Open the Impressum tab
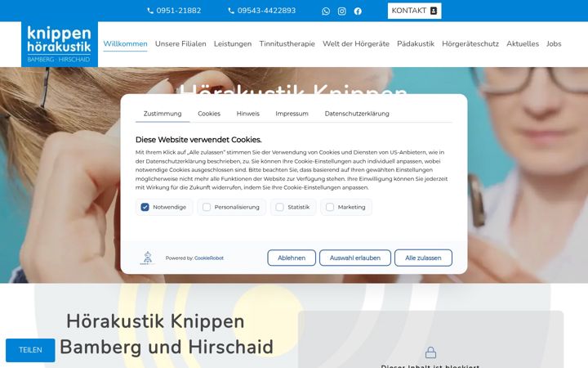Screen dimensions: 588x368 pos(292,114)
